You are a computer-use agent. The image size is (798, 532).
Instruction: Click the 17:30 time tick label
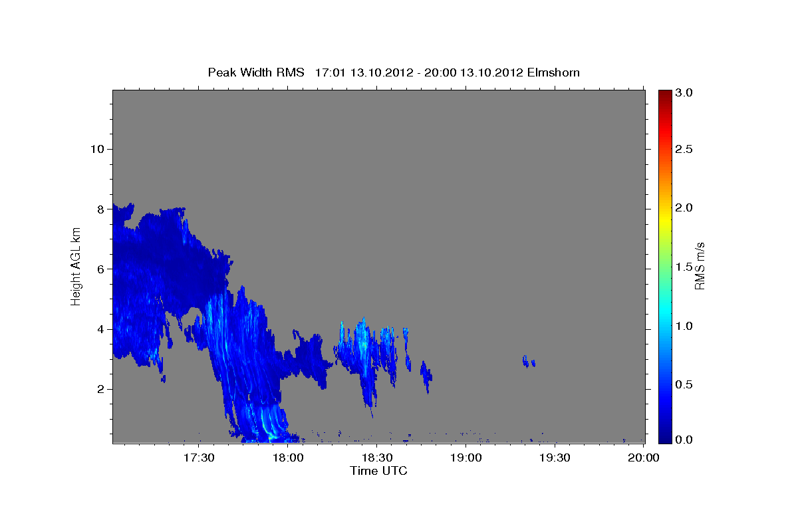[199, 458]
